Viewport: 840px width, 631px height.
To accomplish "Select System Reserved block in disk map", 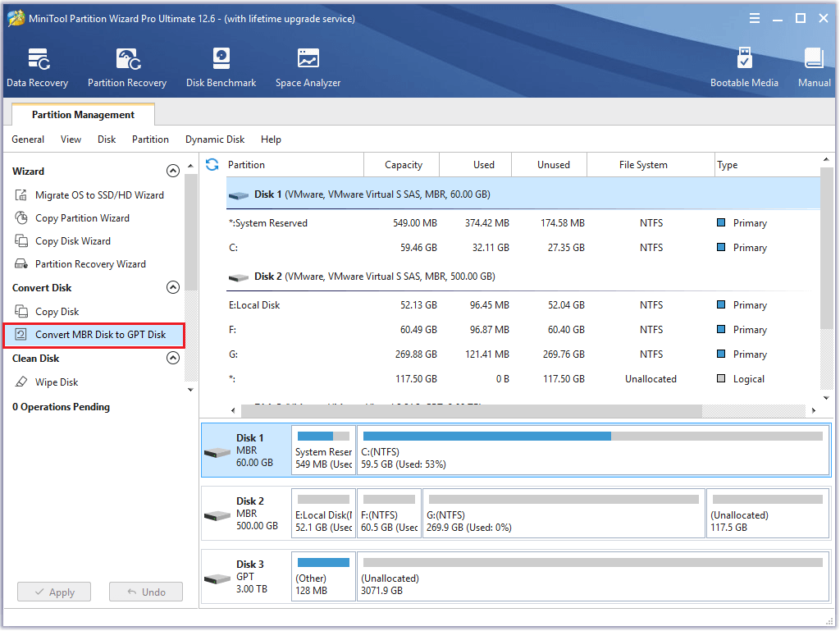I will click(323, 450).
